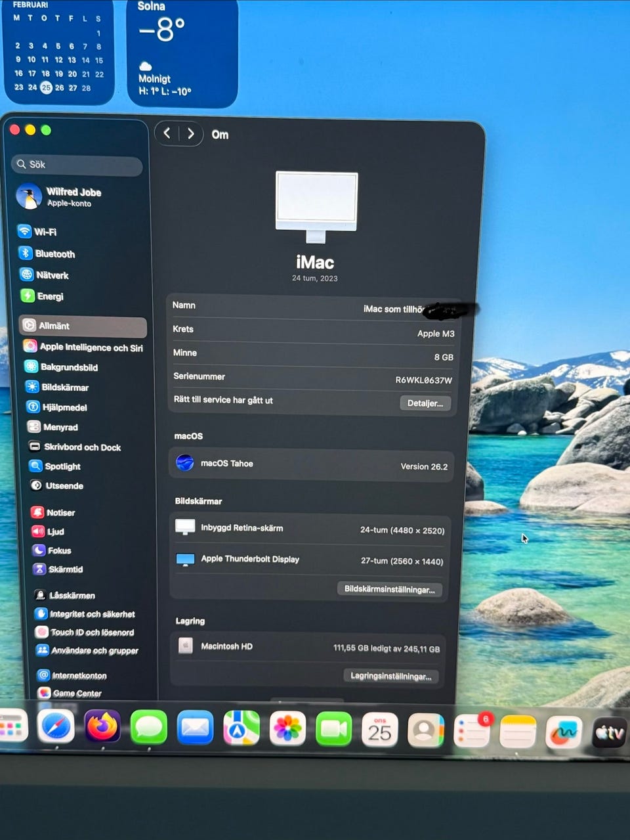Open Touch ID och lösenord settings
The height and width of the screenshot is (840, 630).
coord(85,632)
